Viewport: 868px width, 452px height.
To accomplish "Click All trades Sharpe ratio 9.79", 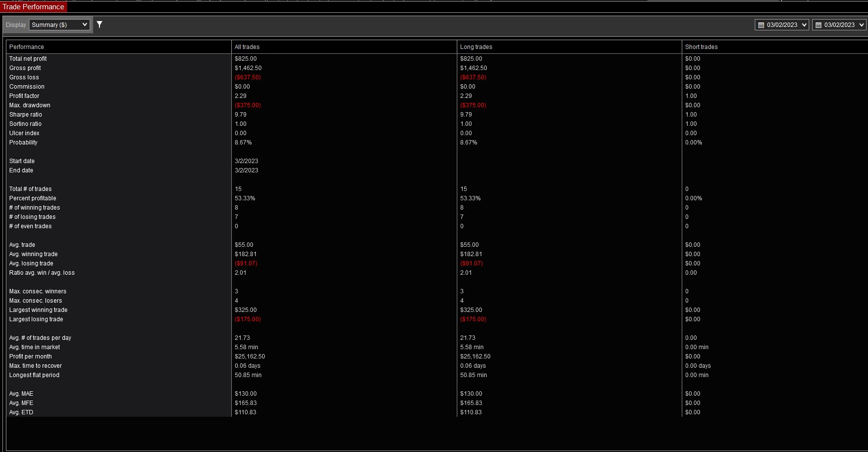I will [241, 115].
